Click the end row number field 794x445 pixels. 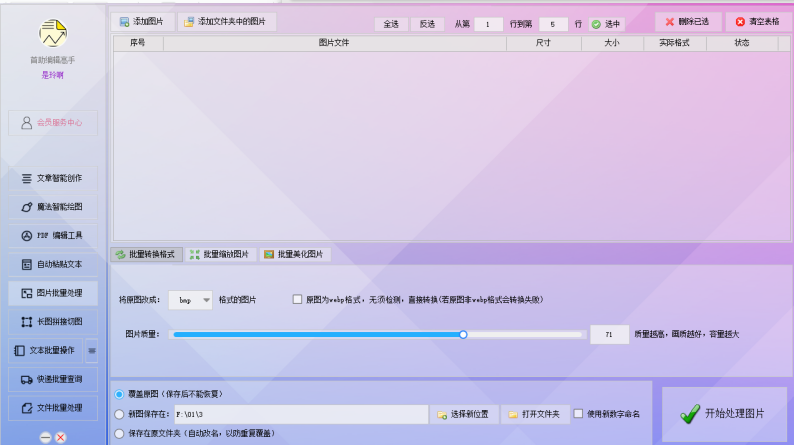tap(553, 24)
